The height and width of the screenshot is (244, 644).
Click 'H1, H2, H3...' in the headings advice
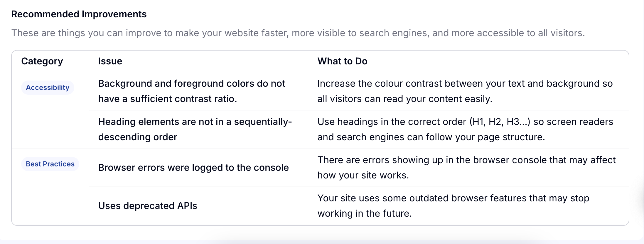click(500, 122)
